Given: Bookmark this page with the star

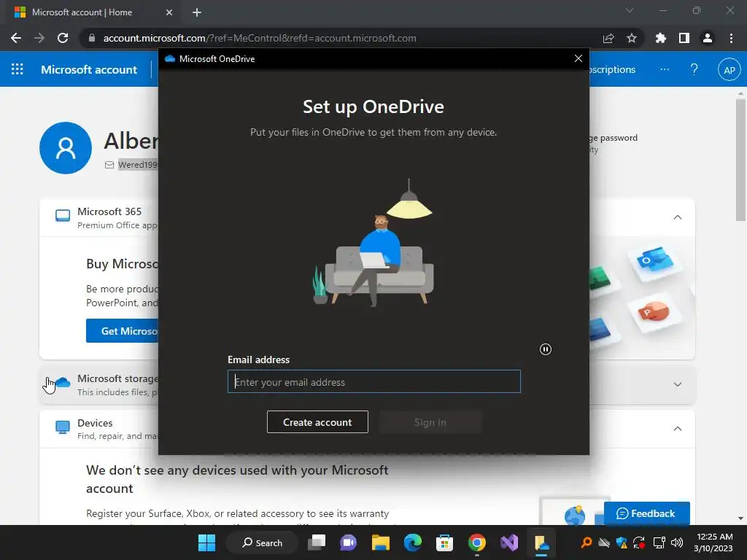Looking at the screenshot, I should click(x=632, y=38).
